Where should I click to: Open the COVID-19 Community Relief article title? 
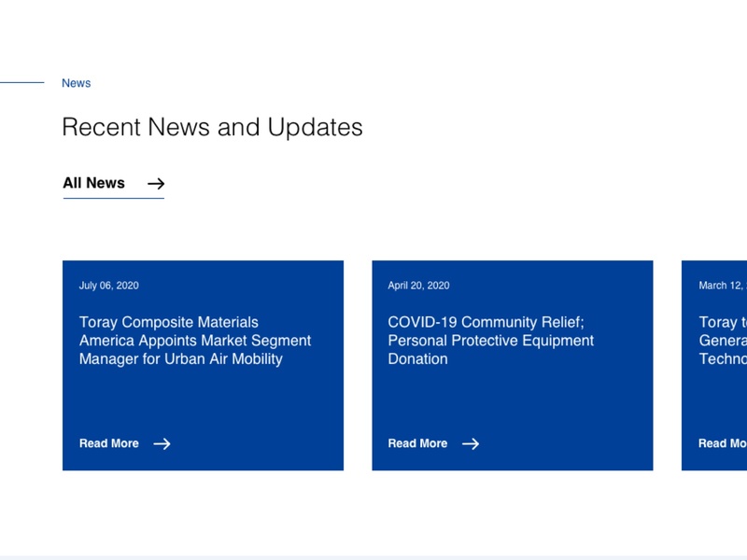pos(491,341)
